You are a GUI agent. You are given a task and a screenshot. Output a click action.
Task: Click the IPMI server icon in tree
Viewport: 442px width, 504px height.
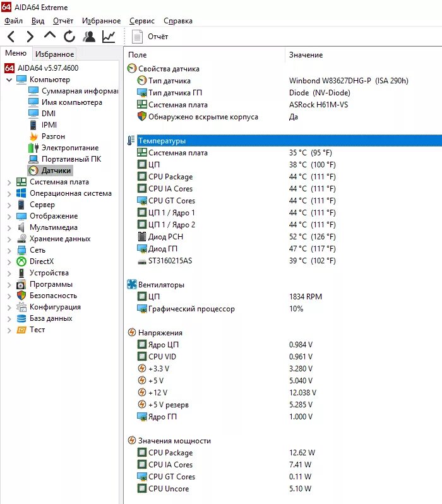tap(33, 124)
